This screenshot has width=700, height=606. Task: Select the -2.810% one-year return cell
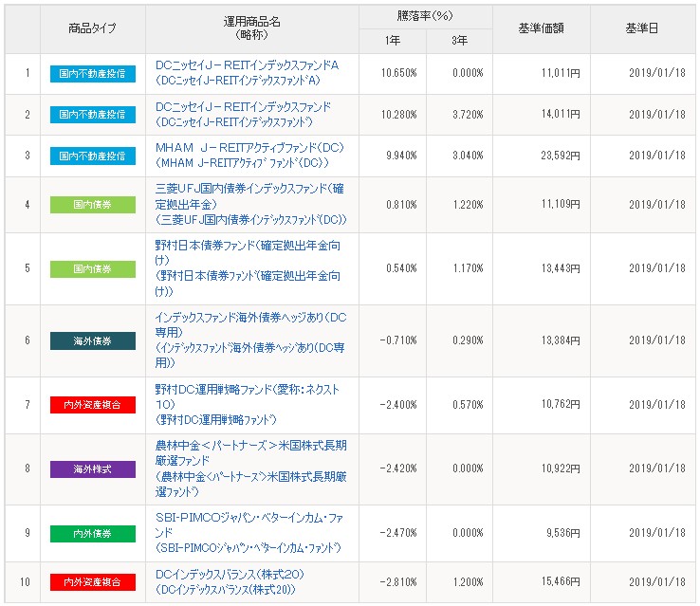tap(393, 582)
